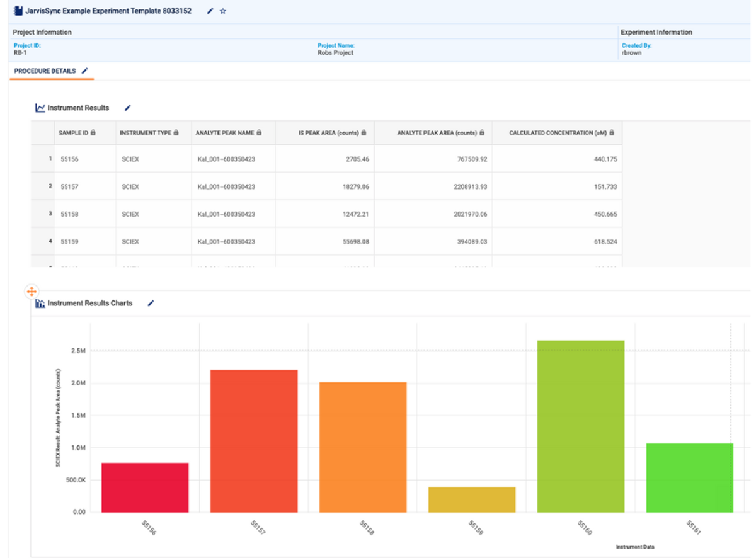This screenshot has width=756, height=558.
Task: Edit the Instrument Results table section
Action: tap(127, 108)
